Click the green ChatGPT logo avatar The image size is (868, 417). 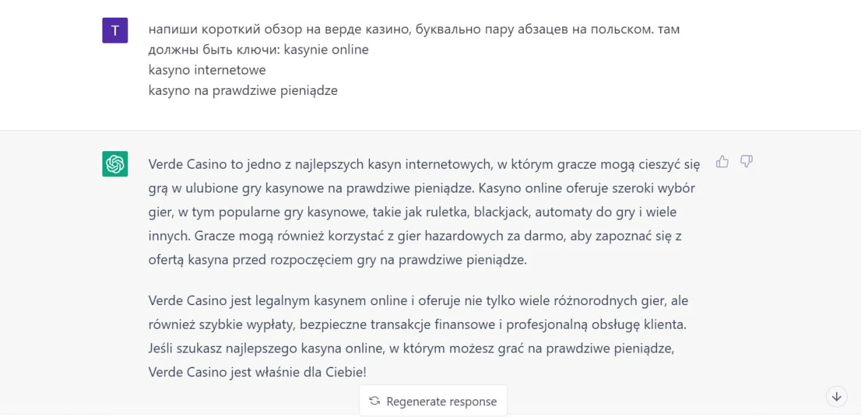[x=115, y=164]
